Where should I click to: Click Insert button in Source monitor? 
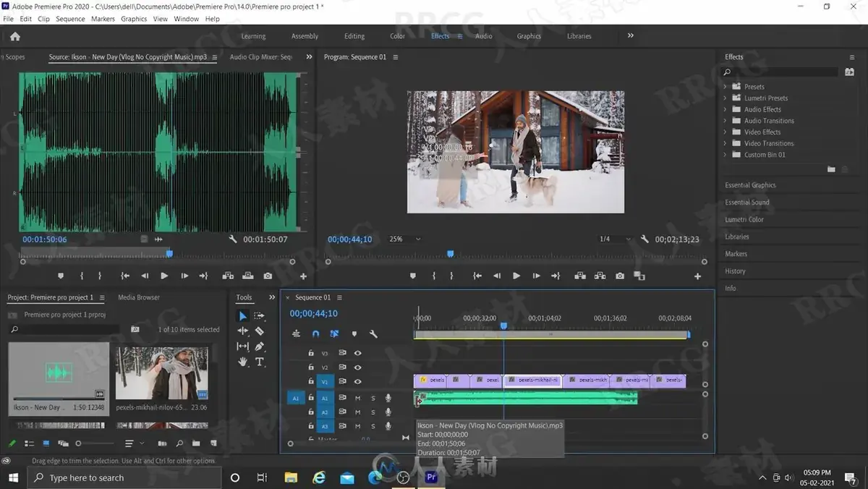[x=228, y=276]
